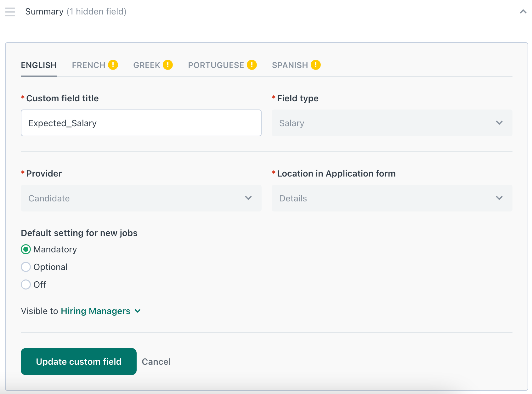Switch to the SPANISH tab
532x394 pixels.
coord(290,65)
